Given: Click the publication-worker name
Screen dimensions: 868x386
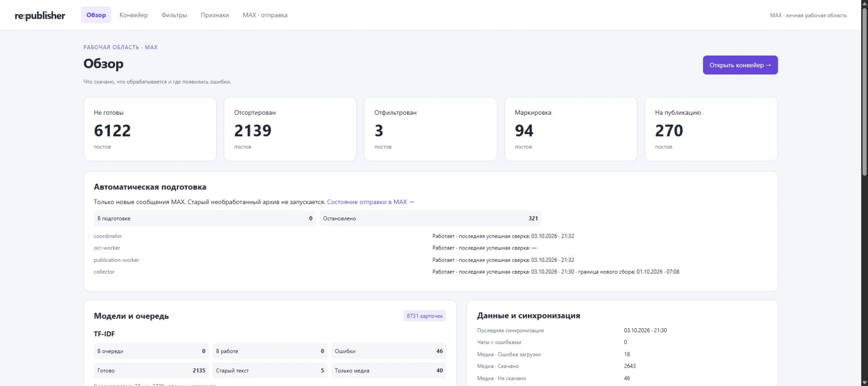Looking at the screenshot, I should point(117,260).
